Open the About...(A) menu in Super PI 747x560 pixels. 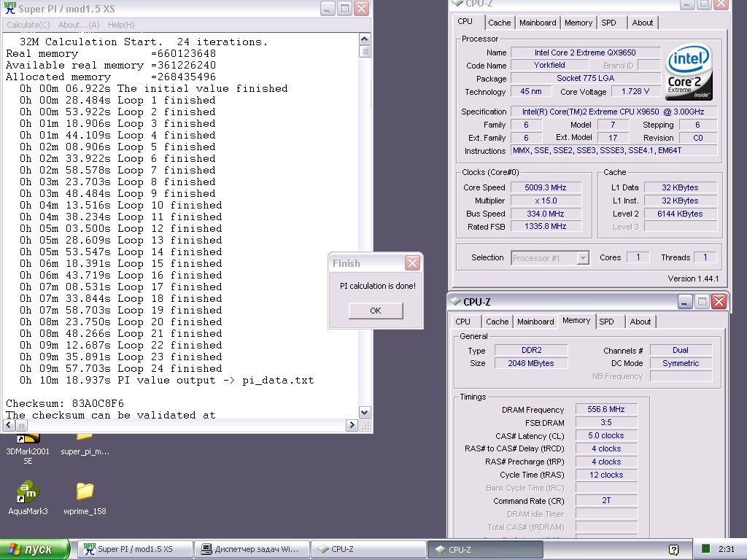coord(79,25)
